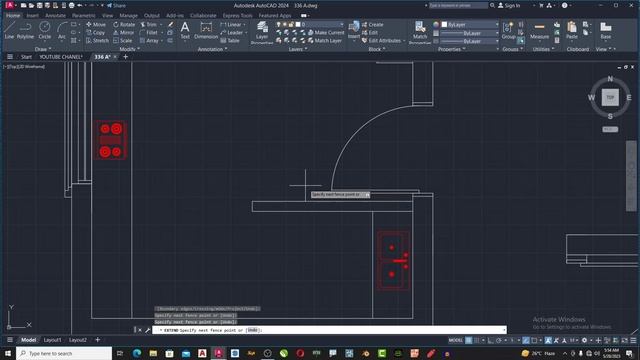
Task: Click Sign In
Action: (x=509, y=5)
